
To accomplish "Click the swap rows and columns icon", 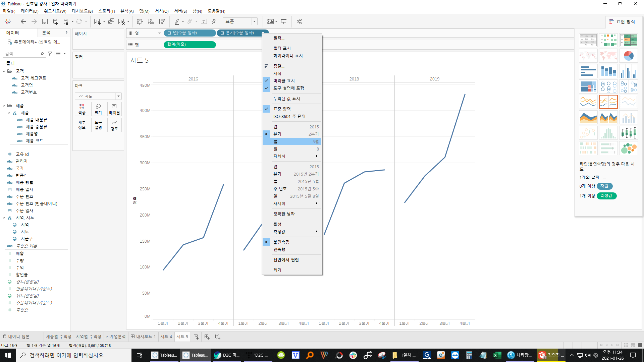I will (140, 21).
